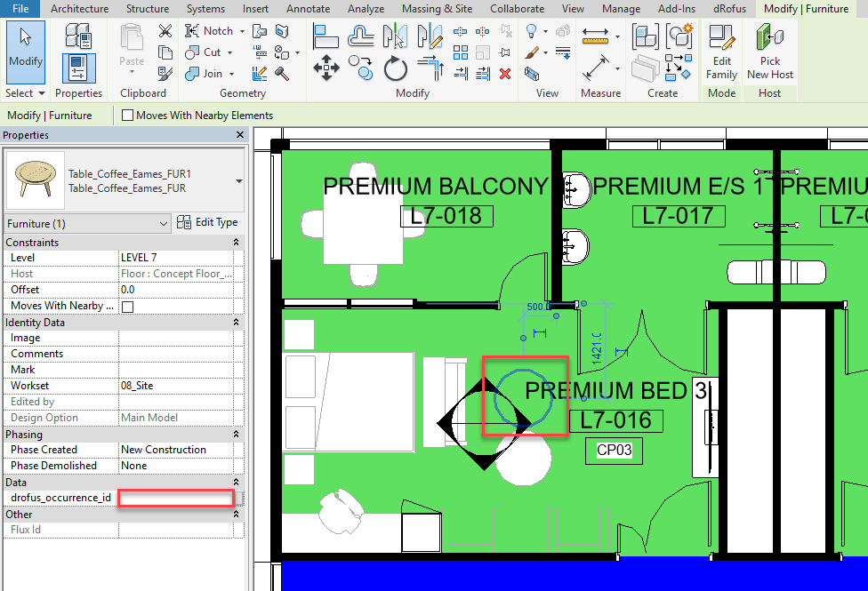This screenshot has height=591, width=868.
Task: Click the red Delete icon
Action: point(505,74)
